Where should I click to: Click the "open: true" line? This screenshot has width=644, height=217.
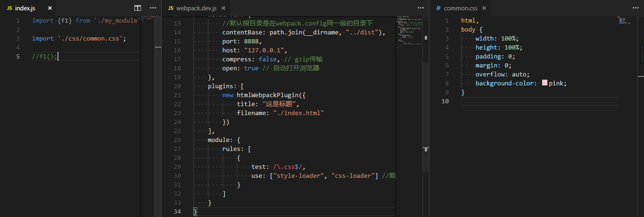(271, 68)
